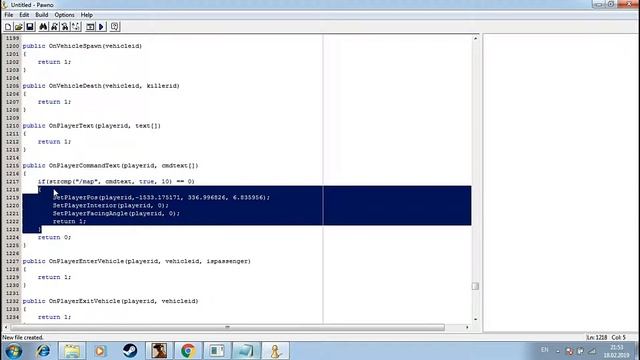This screenshot has width=640, height=360.
Task: Click line 'public OnPlayerEnterVehicle' declaration
Action: click(x=136, y=261)
